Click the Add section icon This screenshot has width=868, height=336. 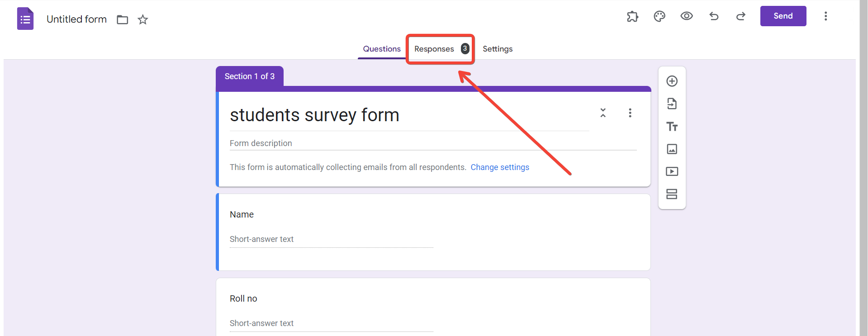click(672, 194)
